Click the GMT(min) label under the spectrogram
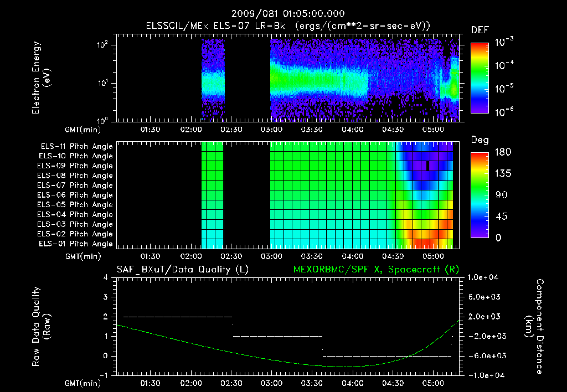567x392 pixels. 83,130
